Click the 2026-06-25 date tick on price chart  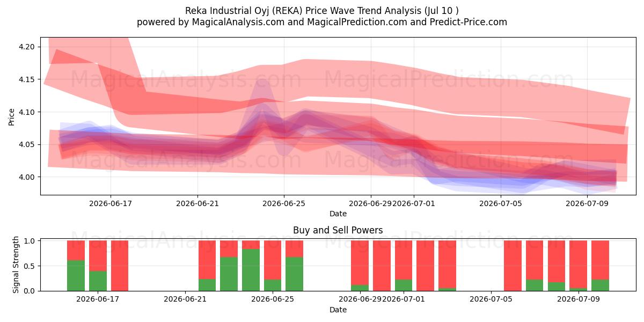284,204
